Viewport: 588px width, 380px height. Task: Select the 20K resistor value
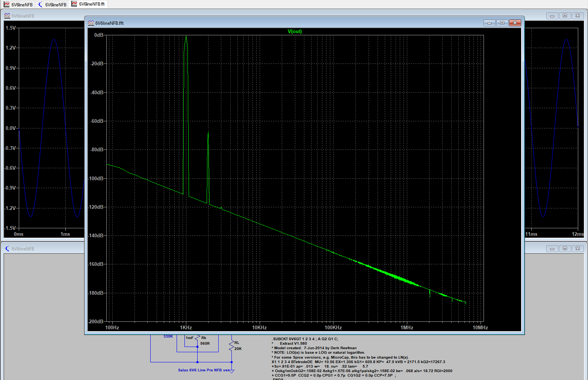click(x=238, y=348)
